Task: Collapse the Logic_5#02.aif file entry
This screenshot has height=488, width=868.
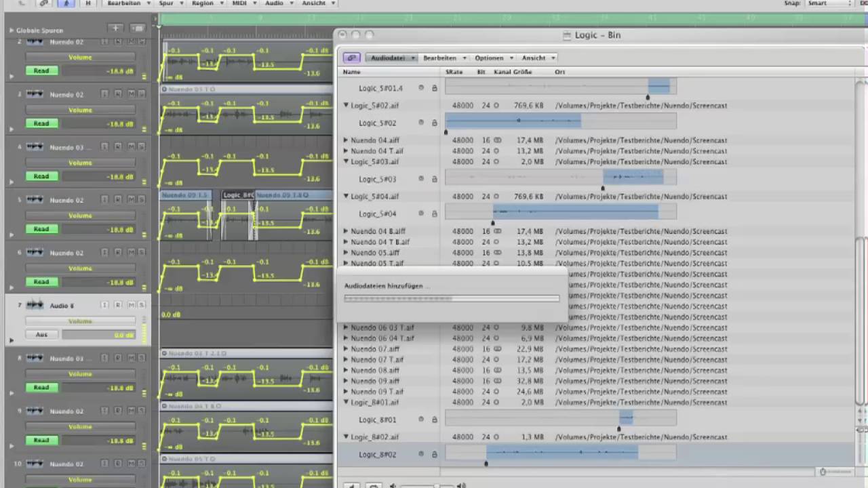Action: point(346,106)
